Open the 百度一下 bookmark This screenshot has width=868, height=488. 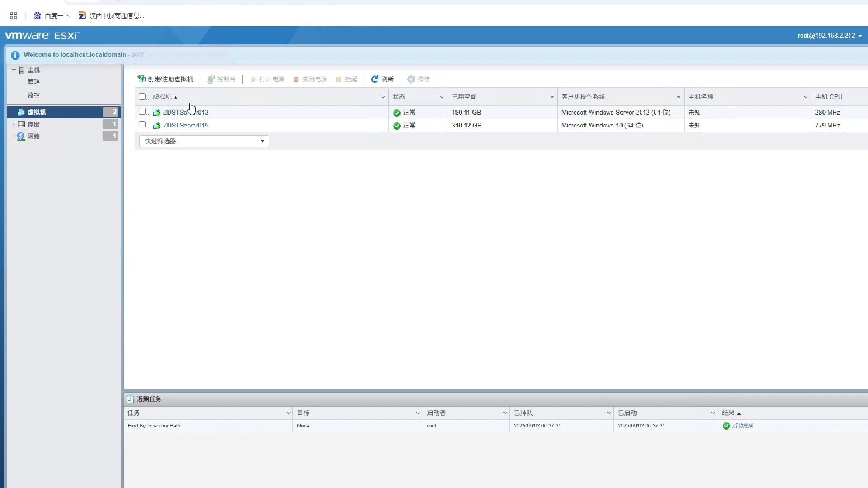tap(52, 16)
